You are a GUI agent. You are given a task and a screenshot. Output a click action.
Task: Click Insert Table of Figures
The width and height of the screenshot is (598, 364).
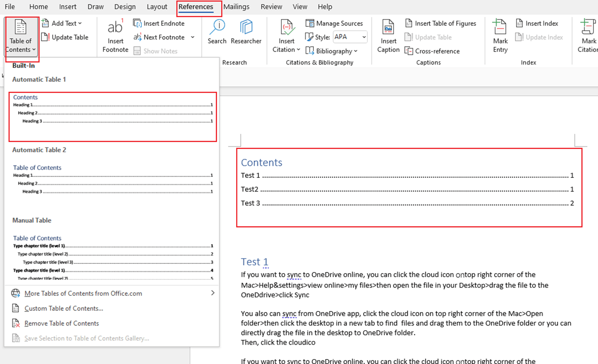(440, 23)
